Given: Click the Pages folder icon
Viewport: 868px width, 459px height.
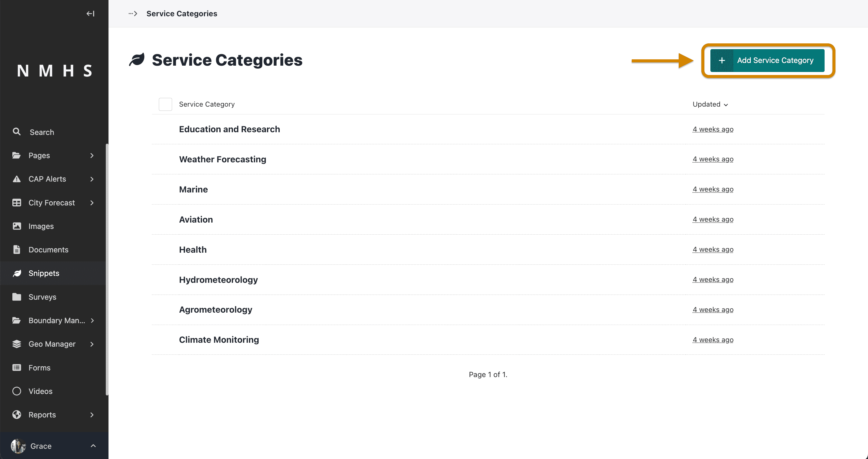Looking at the screenshot, I should (x=17, y=155).
